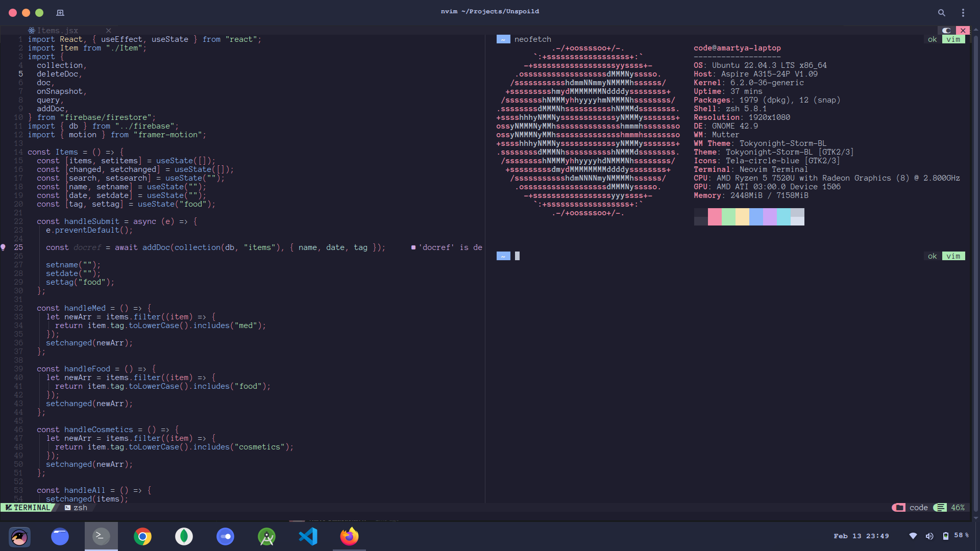The height and width of the screenshot is (551, 980).
Task: Click the pink folder icon in the statusline
Action: pyautogui.click(x=899, y=508)
